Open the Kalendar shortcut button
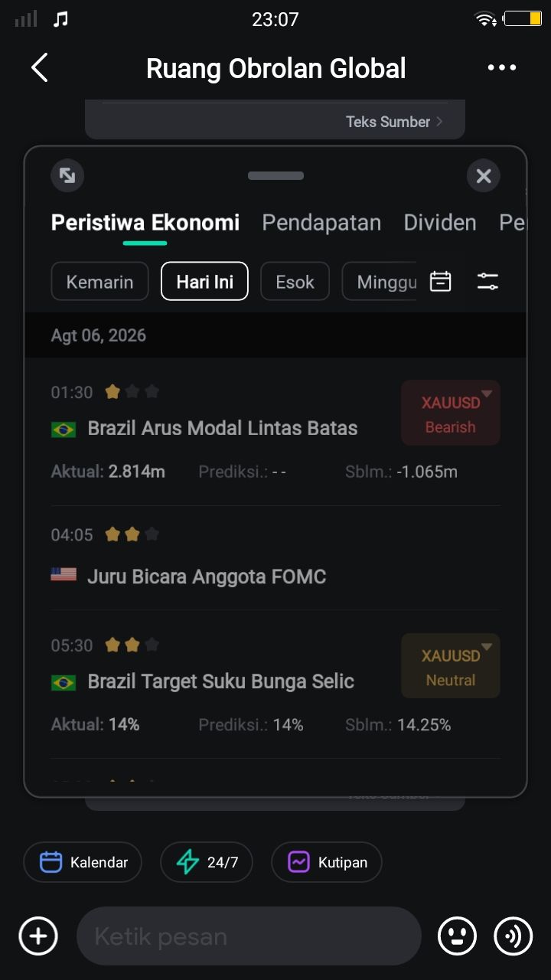The image size is (551, 980). (83, 862)
